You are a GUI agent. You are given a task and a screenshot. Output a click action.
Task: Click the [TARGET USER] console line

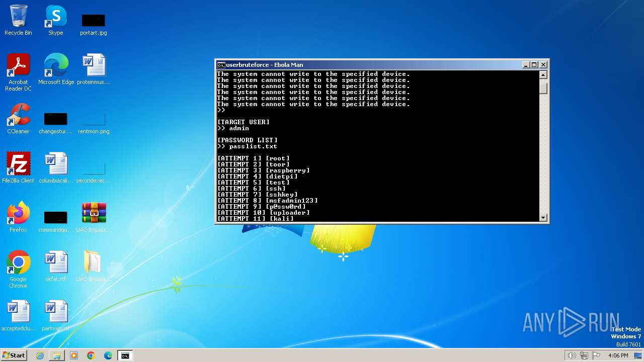tap(244, 122)
